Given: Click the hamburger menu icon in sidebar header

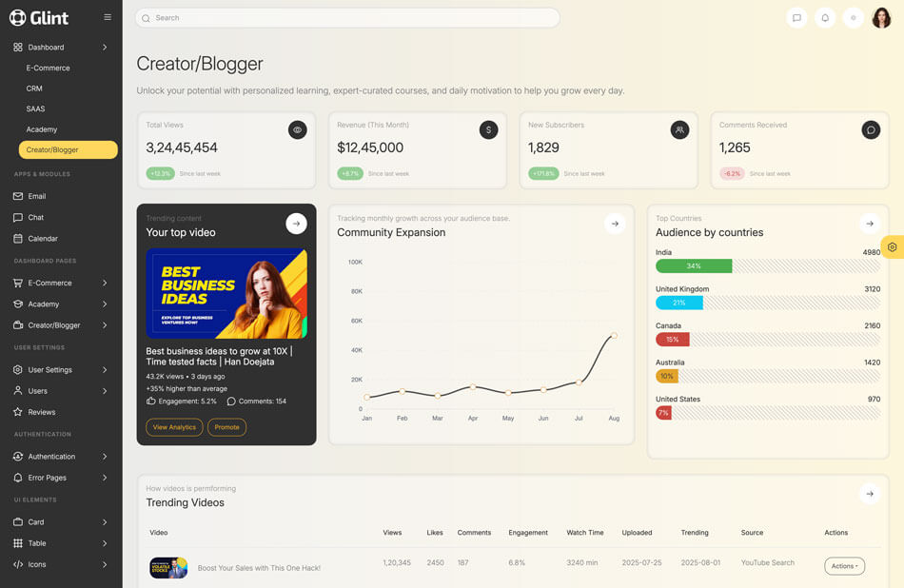Looking at the screenshot, I should point(108,17).
